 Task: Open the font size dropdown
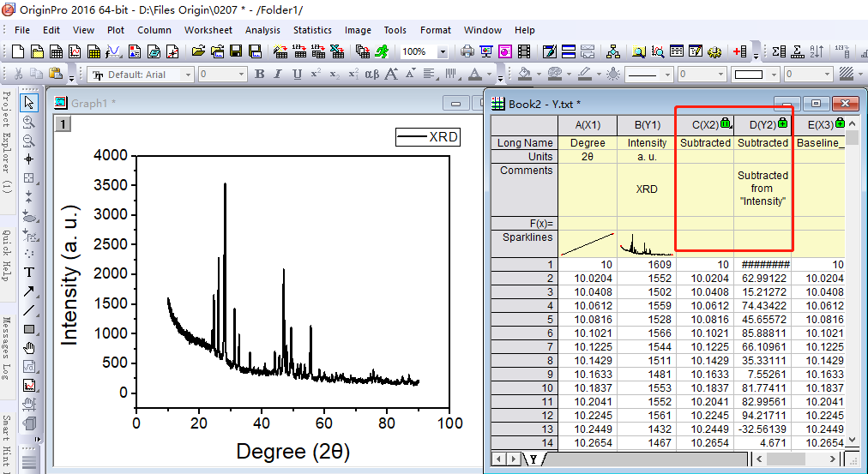click(x=241, y=74)
